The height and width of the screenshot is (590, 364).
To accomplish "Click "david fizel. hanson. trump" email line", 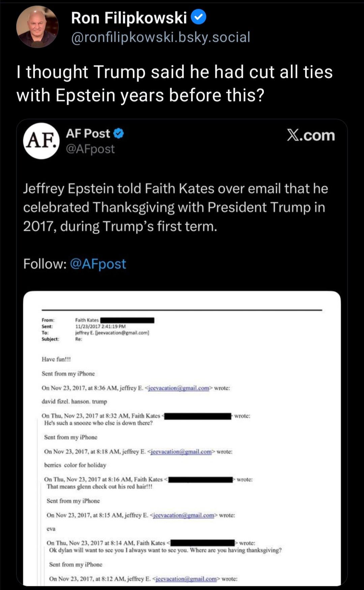I will [74, 402].
